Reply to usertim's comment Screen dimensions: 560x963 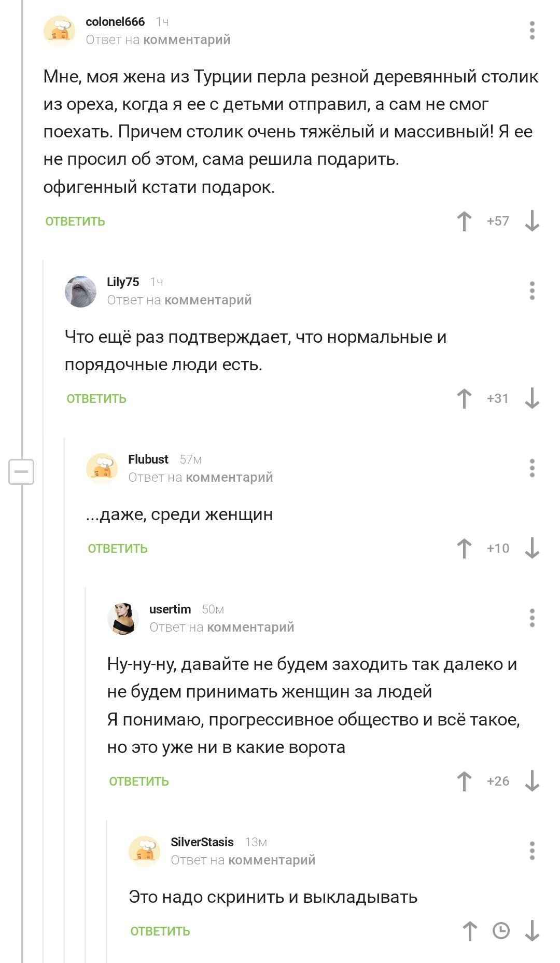click(x=139, y=781)
